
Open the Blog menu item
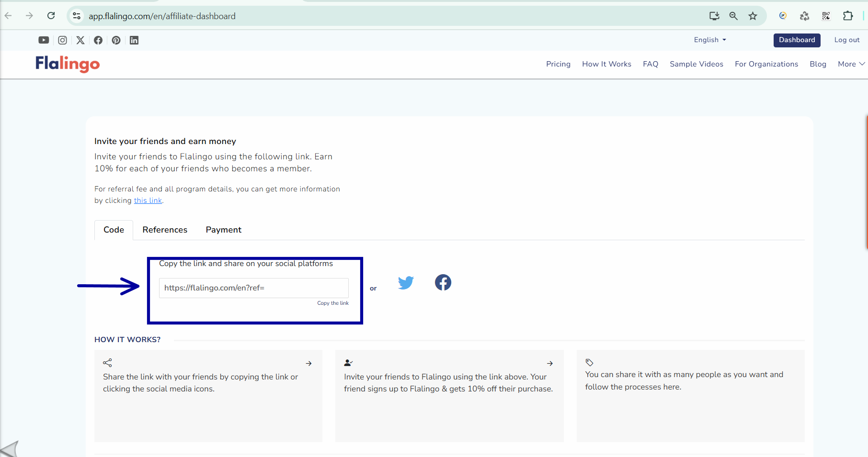coord(818,64)
